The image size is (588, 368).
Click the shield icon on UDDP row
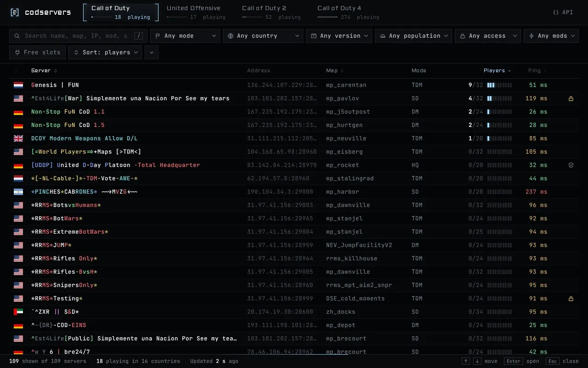(x=571, y=165)
